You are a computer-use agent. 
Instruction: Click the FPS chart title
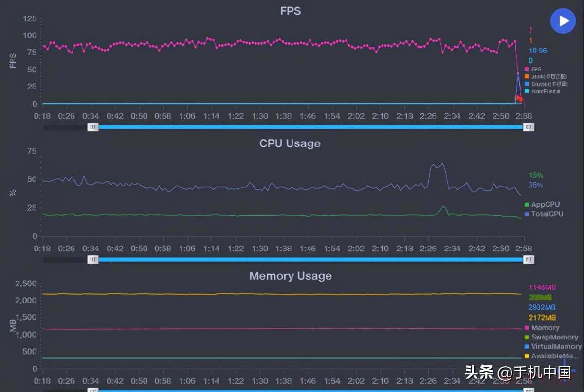pyautogui.click(x=291, y=11)
